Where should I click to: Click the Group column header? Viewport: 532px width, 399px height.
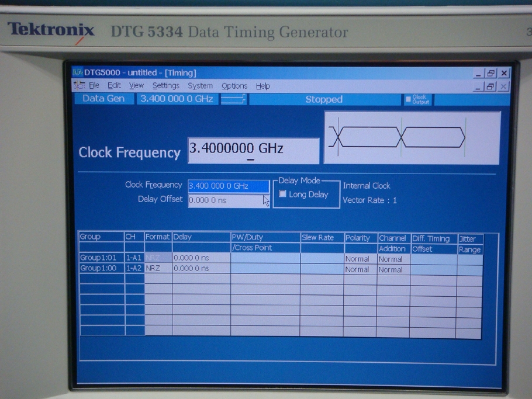coord(102,237)
